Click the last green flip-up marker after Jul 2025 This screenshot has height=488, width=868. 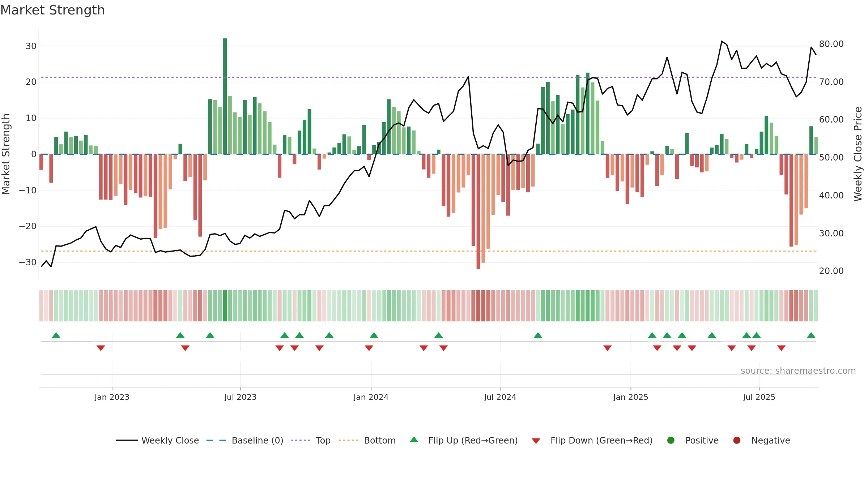coord(811,335)
